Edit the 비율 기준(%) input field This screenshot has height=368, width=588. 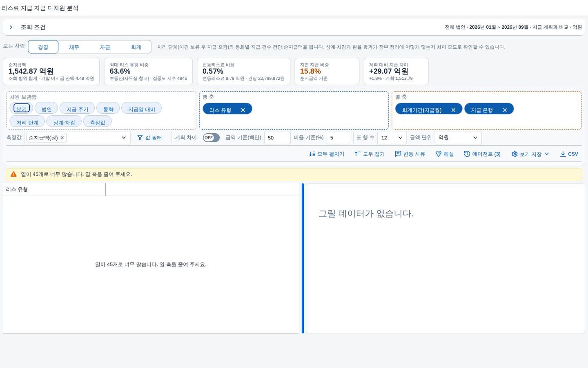pos(338,138)
